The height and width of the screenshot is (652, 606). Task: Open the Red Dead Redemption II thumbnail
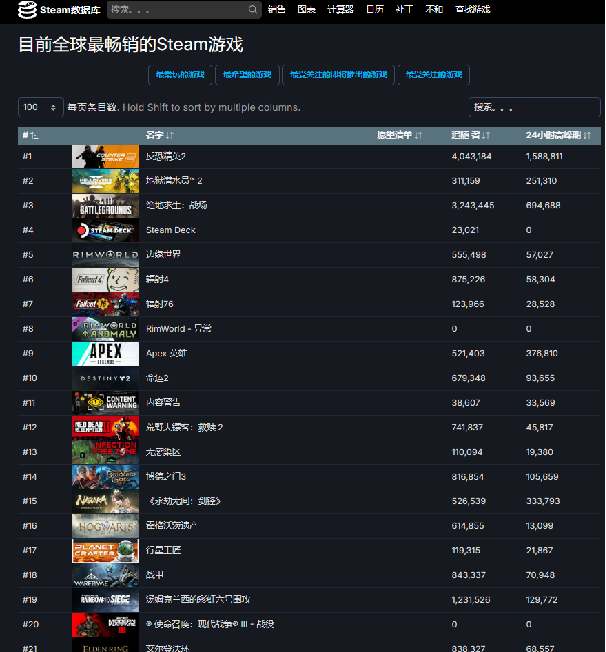point(105,427)
